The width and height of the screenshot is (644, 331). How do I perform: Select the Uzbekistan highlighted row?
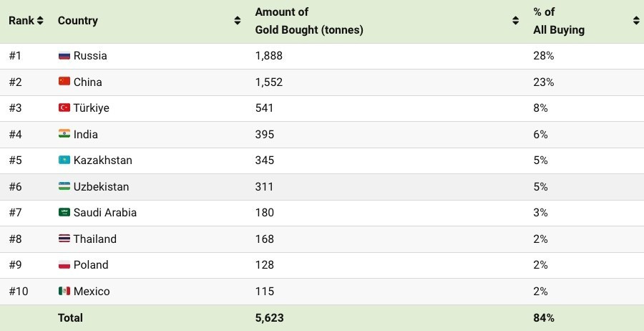[x=322, y=186]
